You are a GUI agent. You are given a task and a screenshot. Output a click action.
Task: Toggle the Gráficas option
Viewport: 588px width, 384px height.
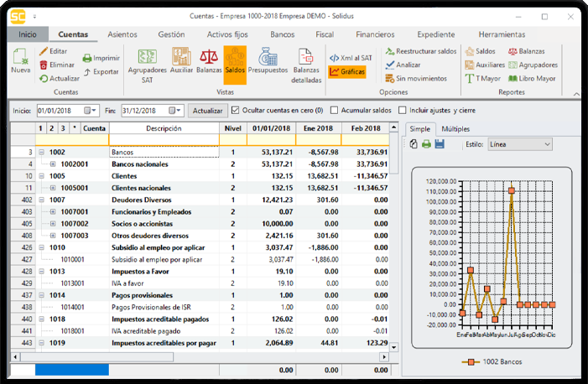[x=347, y=71]
